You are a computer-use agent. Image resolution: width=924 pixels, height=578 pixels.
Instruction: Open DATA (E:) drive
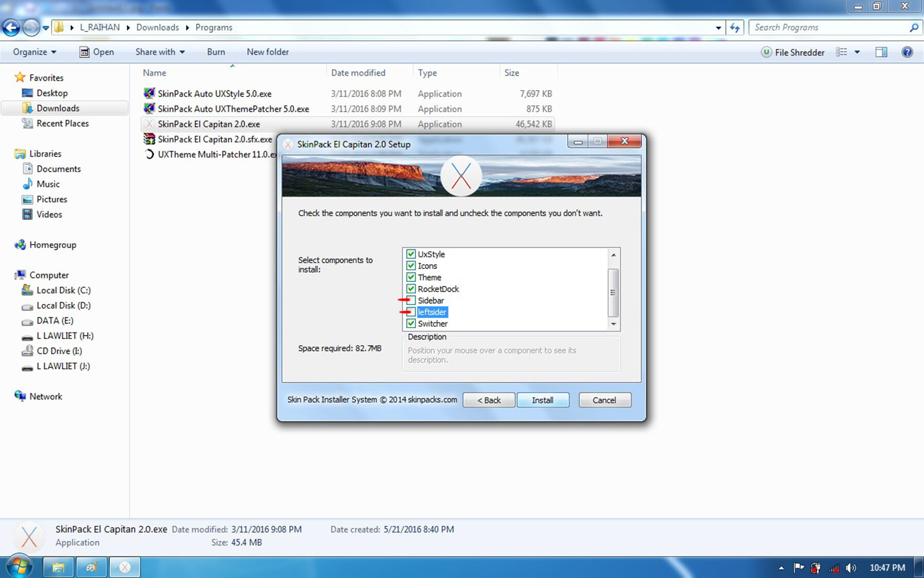pyautogui.click(x=55, y=320)
